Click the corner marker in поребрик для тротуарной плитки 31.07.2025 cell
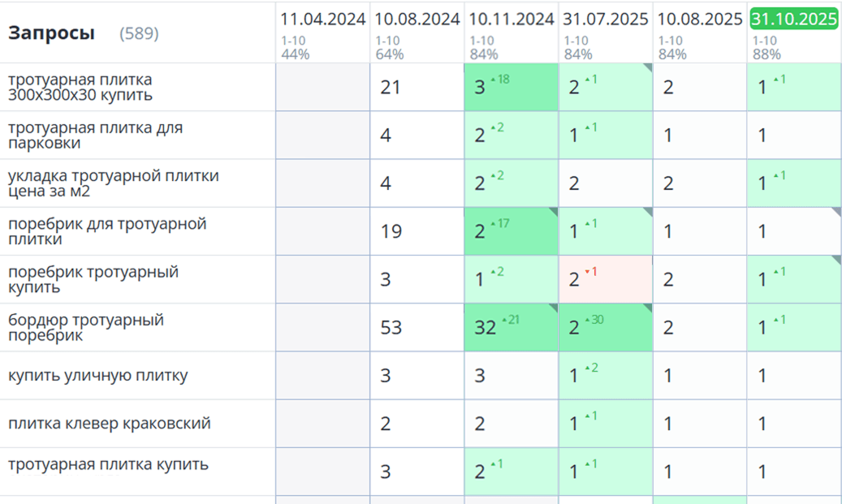The height and width of the screenshot is (504, 842). (x=648, y=212)
